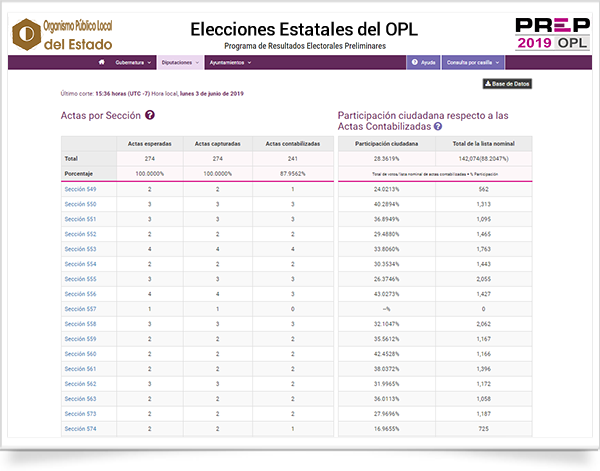Click the Actas capturadas column header

point(218,143)
